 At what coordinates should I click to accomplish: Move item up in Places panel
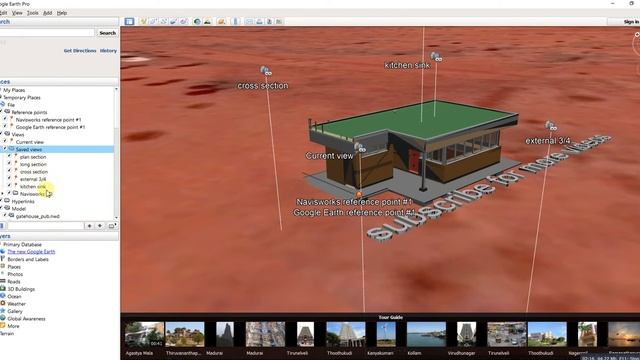[x=89, y=226]
